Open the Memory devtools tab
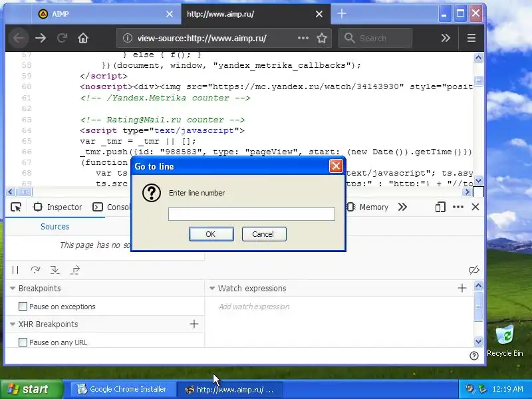The height and width of the screenshot is (399, 532). coord(368,207)
